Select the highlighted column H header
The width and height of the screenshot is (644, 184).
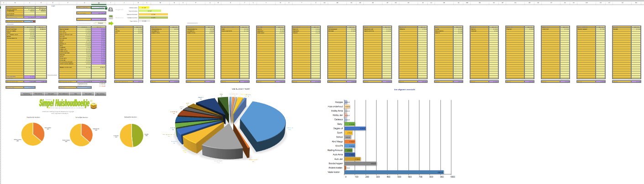99,3
